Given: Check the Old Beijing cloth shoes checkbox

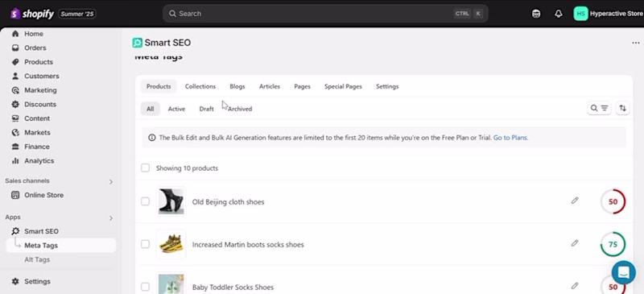Looking at the screenshot, I should tap(146, 201).
